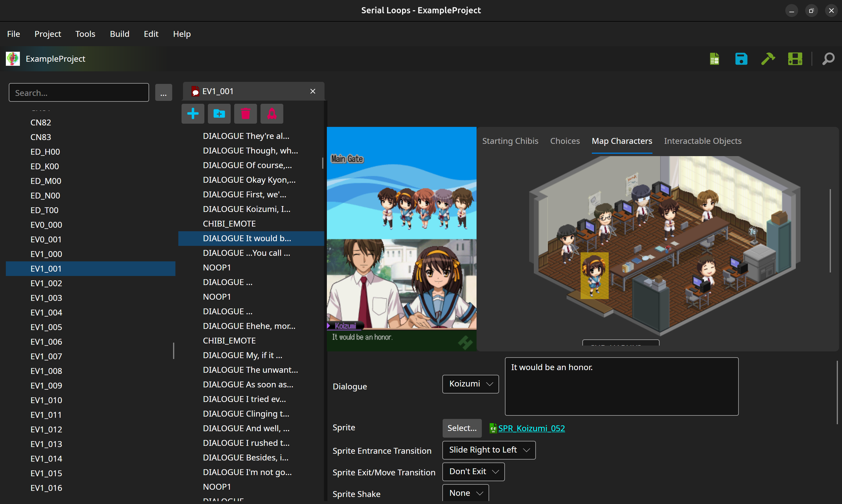
Task: Click the item Search... input field
Action: point(79,92)
